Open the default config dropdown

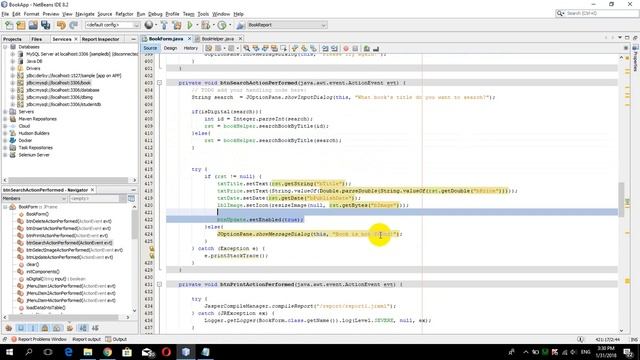pos(112,25)
